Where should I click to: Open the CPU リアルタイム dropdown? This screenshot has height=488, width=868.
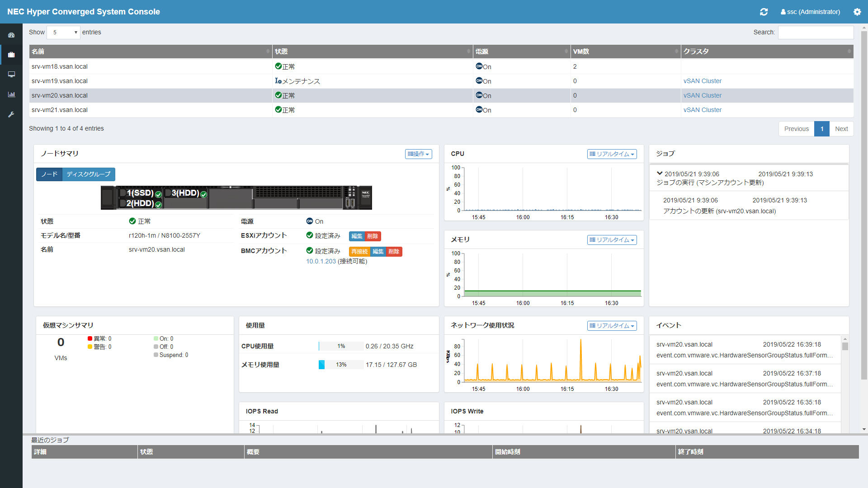coord(612,154)
